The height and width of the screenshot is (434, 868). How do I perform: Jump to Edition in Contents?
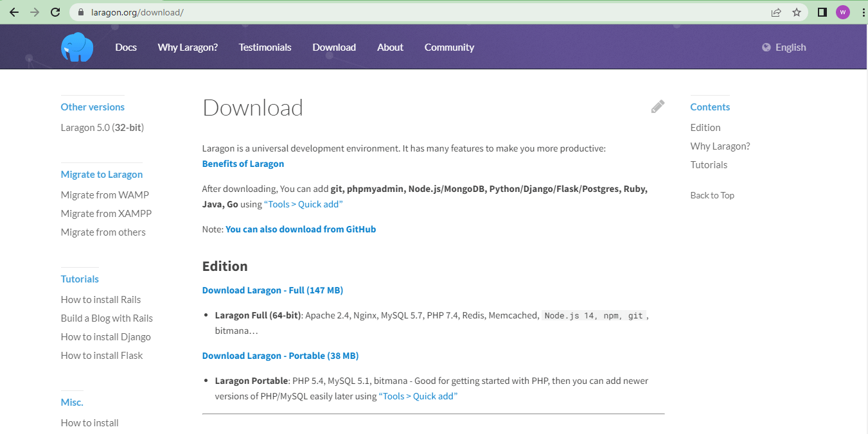[705, 128]
